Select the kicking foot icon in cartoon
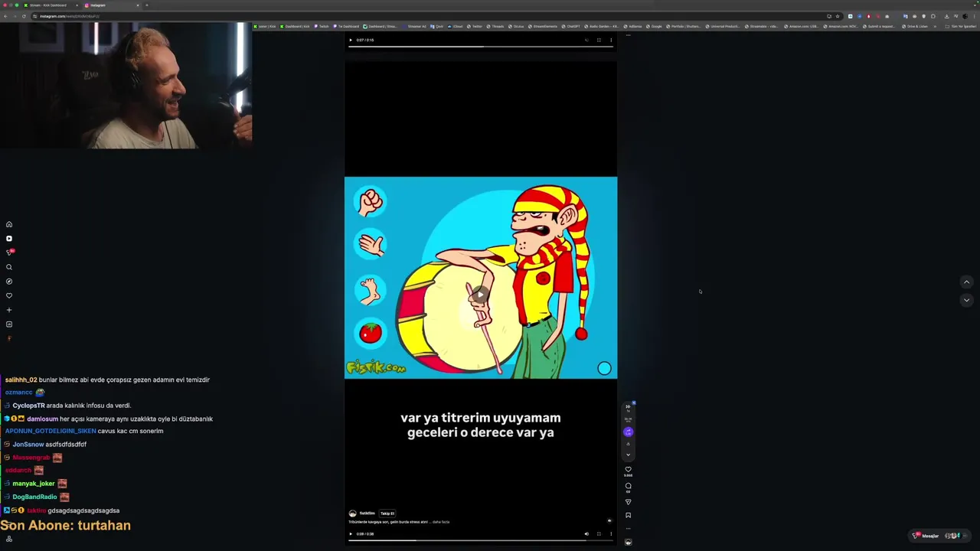The width and height of the screenshot is (980, 551). (371, 289)
